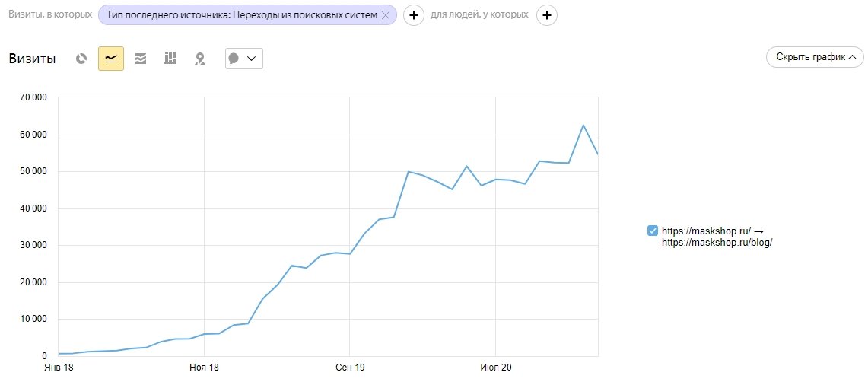Switch to the column chart view
Image resolution: width=868 pixels, height=385 pixels.
(x=170, y=59)
